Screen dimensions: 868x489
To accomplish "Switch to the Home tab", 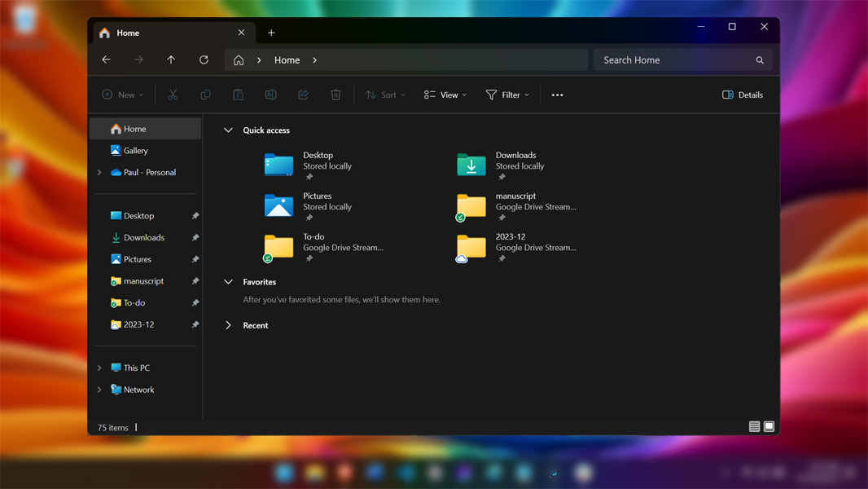I will click(128, 33).
